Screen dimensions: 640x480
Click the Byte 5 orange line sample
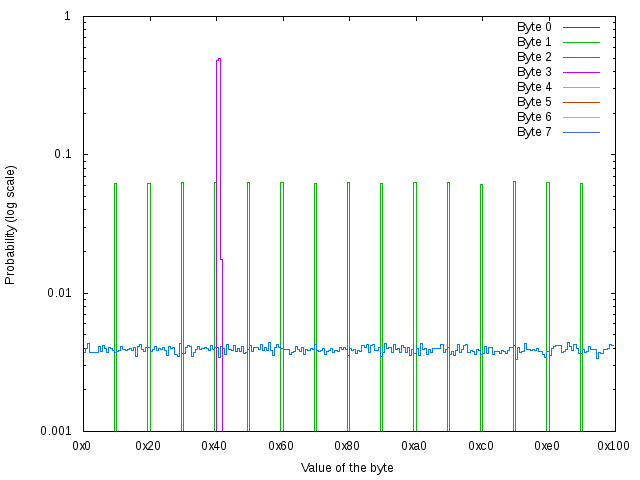pos(580,102)
